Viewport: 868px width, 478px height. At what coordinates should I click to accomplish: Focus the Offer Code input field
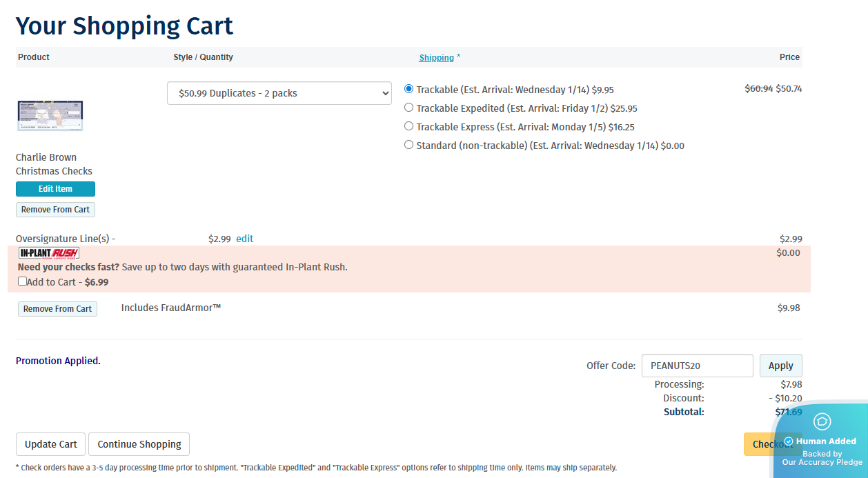tap(697, 366)
